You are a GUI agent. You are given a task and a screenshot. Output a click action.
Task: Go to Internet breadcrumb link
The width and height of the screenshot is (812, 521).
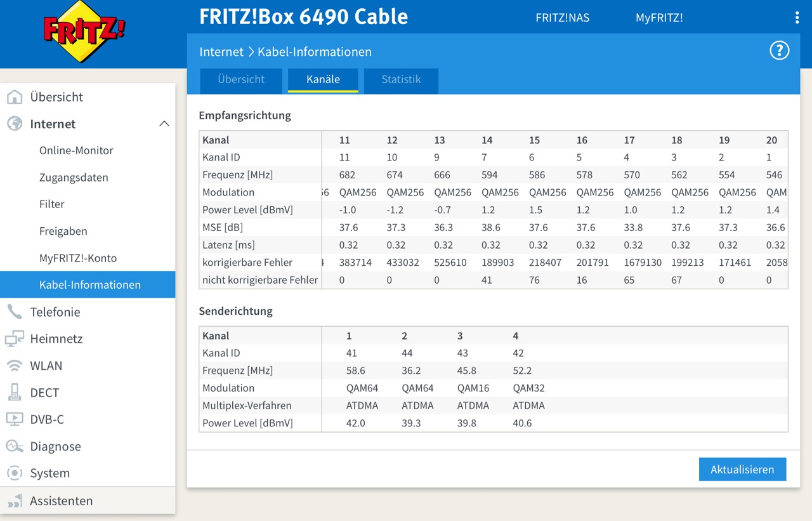pos(221,52)
